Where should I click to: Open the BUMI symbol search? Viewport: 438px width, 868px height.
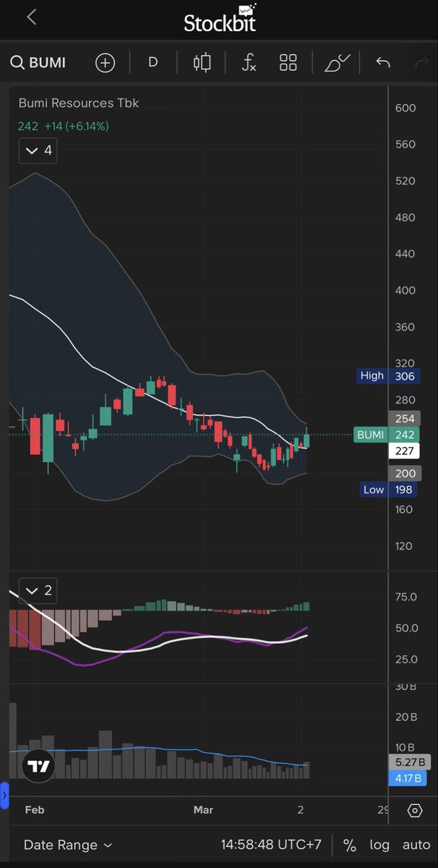[38, 63]
